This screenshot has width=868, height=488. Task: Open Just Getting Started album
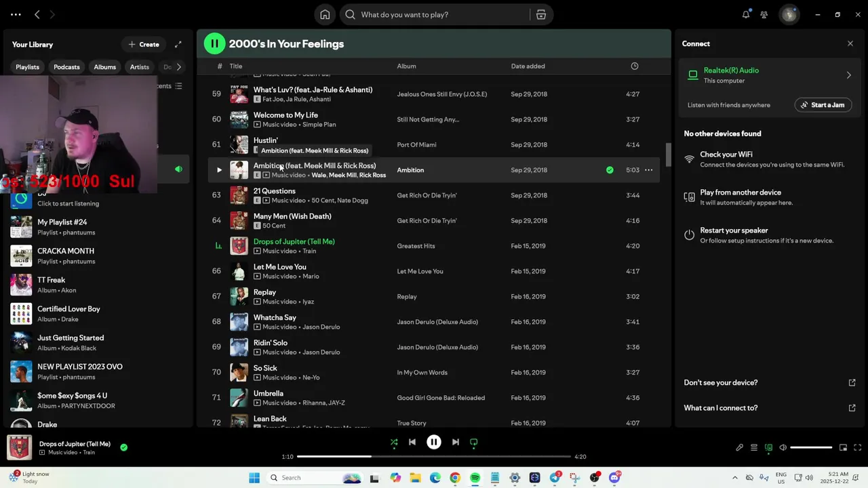97,343
